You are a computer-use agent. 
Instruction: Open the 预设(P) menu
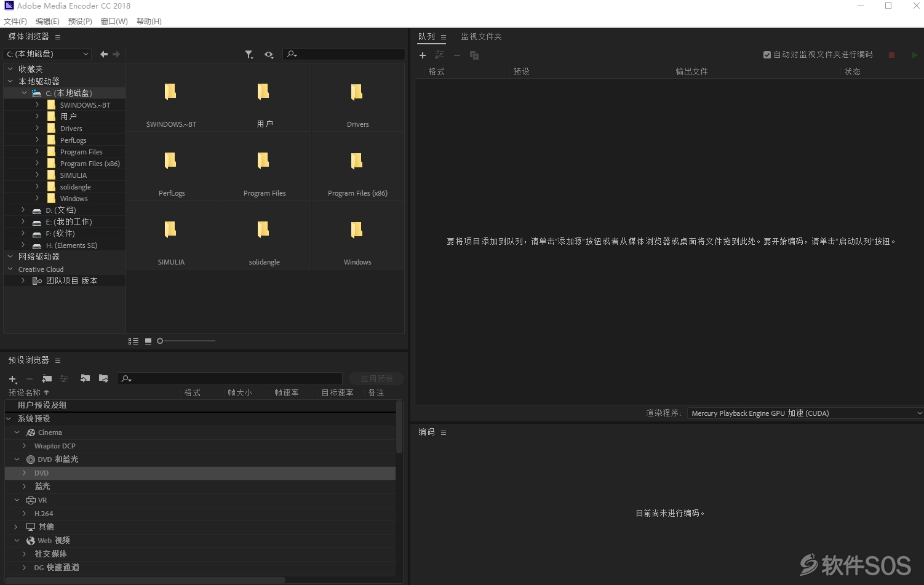pyautogui.click(x=80, y=21)
